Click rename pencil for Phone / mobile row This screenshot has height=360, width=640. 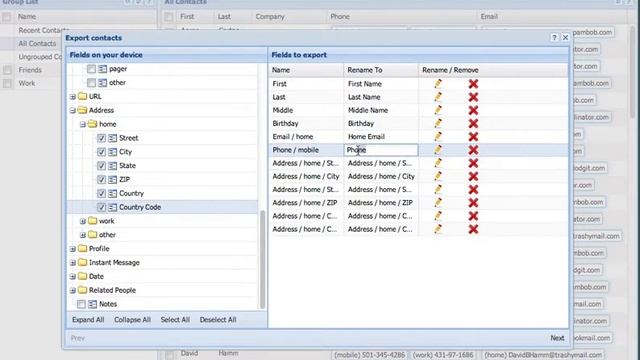click(x=438, y=150)
